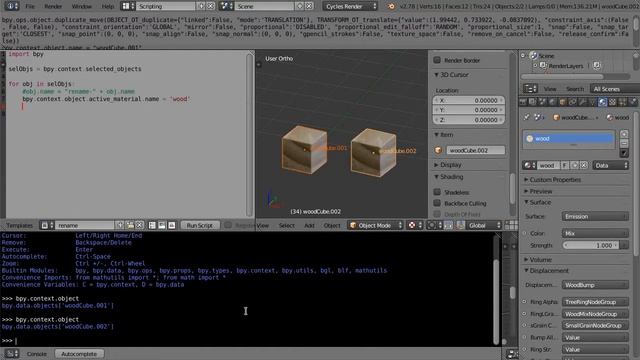Viewport: 640px width, 360px height.
Task: Collapse the 3D Cursor panel
Action: [451, 75]
